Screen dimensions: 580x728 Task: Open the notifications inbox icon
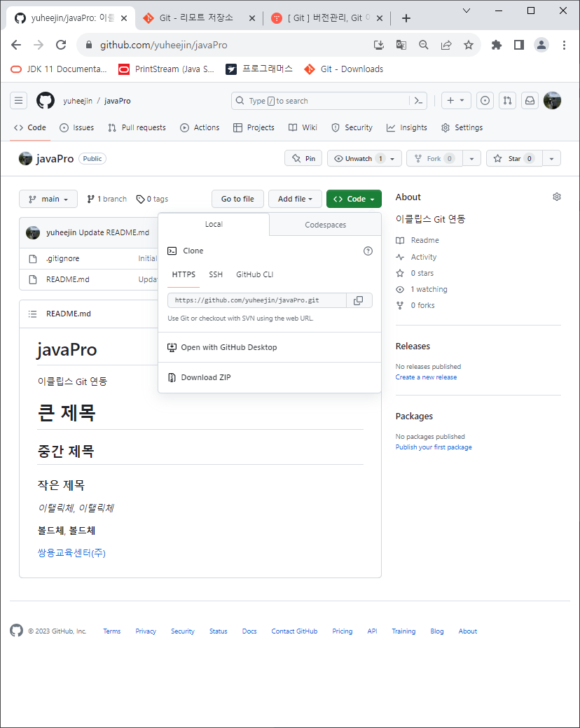[530, 100]
